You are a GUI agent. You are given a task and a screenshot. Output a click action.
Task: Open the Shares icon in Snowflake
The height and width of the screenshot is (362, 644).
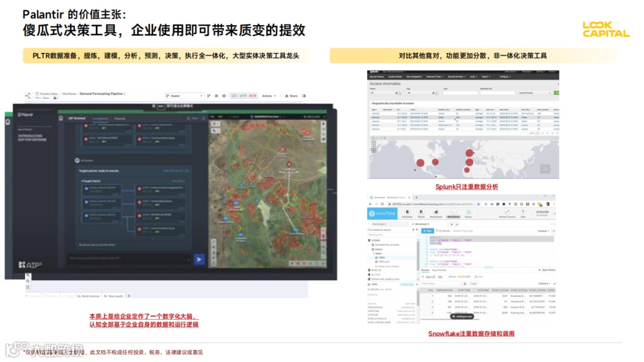pos(421,214)
